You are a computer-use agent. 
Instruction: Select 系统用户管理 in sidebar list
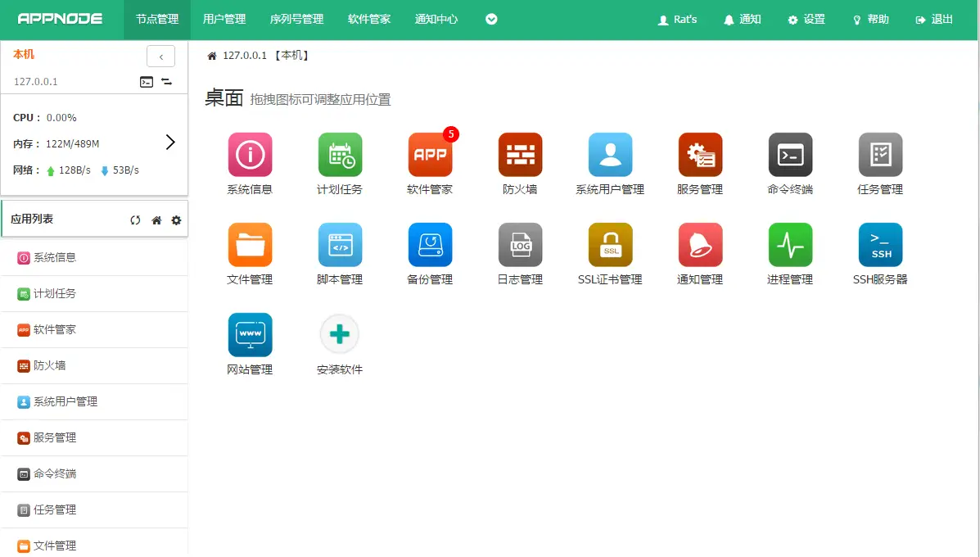click(x=65, y=401)
